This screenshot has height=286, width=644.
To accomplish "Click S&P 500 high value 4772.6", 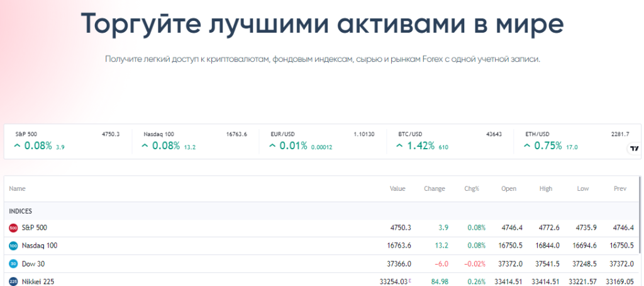I will coord(549,227).
